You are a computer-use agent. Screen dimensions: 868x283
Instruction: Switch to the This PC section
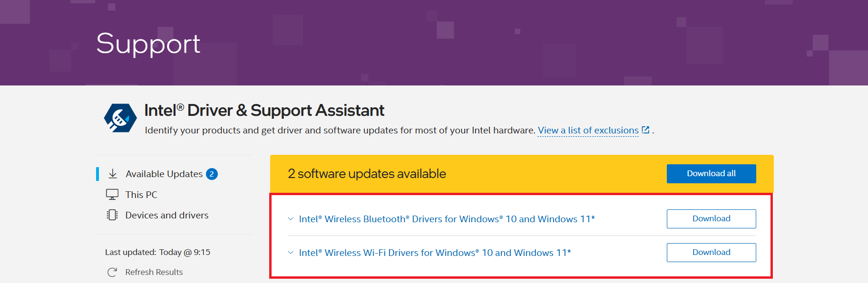click(x=141, y=195)
